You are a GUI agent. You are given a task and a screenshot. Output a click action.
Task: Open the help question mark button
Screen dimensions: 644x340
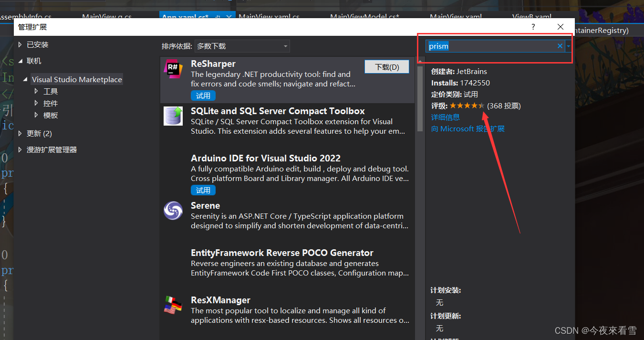coord(534,27)
